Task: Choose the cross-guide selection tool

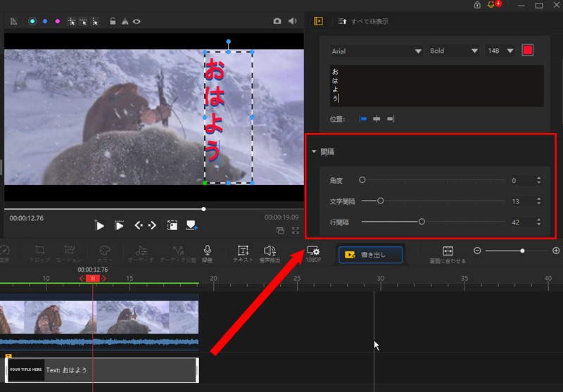Action: click(72, 22)
